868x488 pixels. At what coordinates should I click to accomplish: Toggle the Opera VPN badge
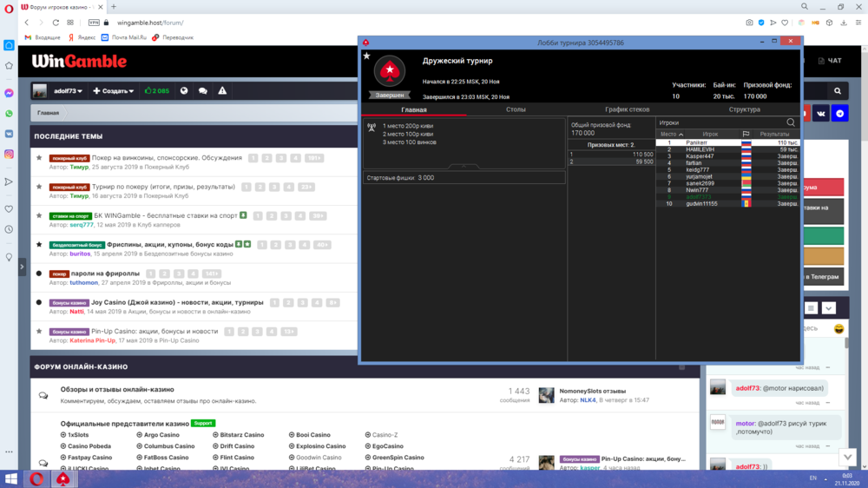click(x=94, y=23)
